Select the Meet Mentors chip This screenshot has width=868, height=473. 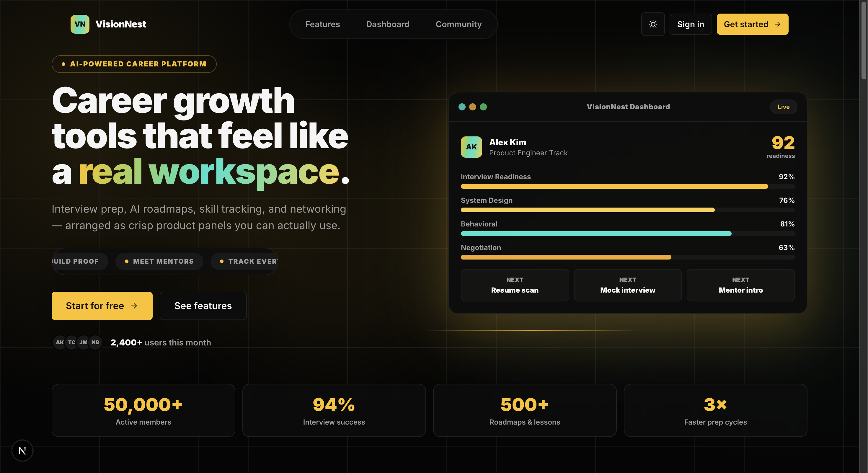(x=159, y=261)
